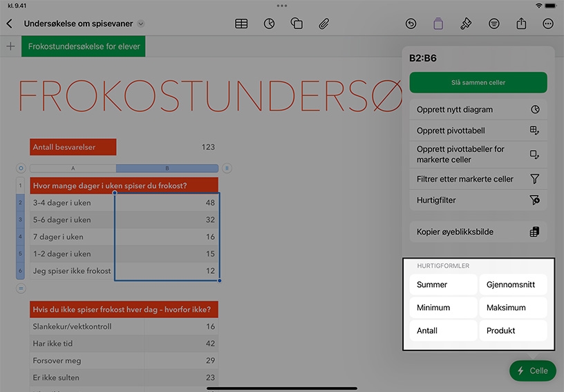This screenshot has width=564, height=392.
Task: Insert a table with the table icon
Action: 241,24
